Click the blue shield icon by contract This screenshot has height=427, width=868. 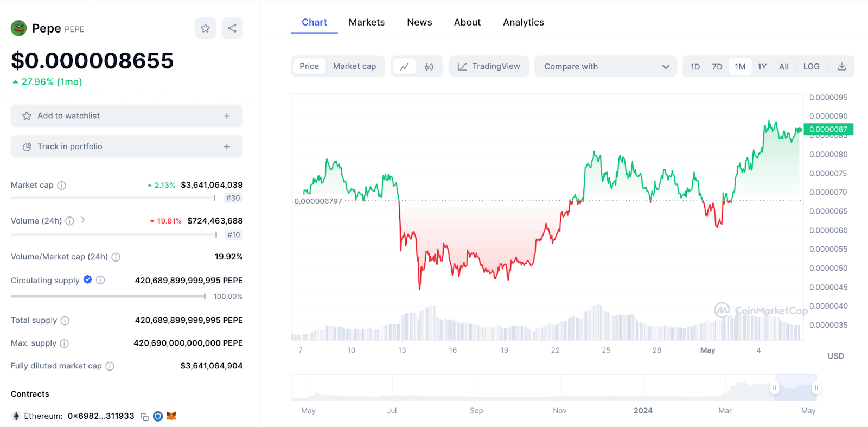[x=158, y=416]
